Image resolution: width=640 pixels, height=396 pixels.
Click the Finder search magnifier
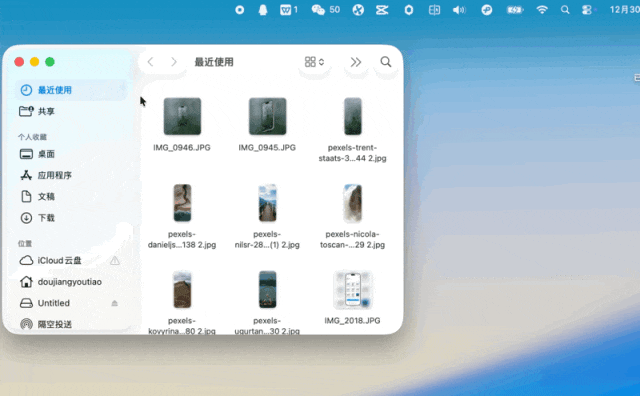click(x=386, y=62)
